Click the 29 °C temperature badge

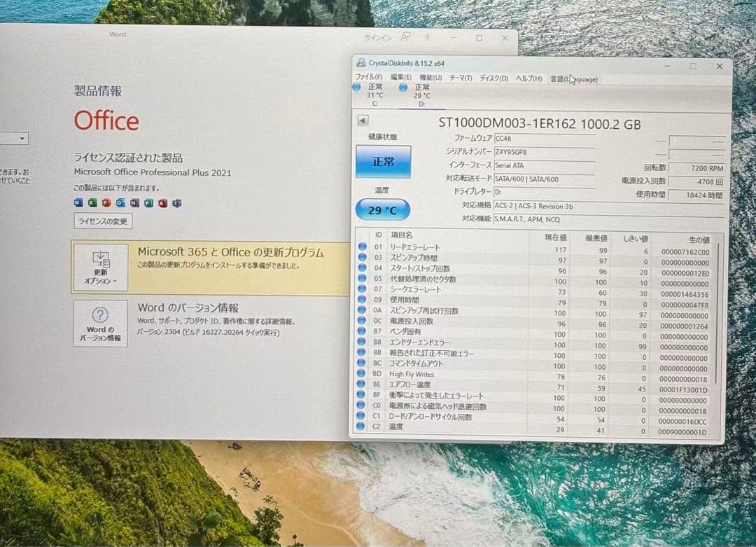pos(383,209)
